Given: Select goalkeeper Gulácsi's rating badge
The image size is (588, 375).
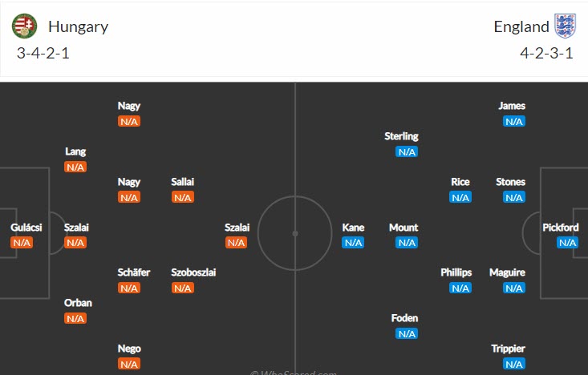Looking at the screenshot, I should (22, 243).
